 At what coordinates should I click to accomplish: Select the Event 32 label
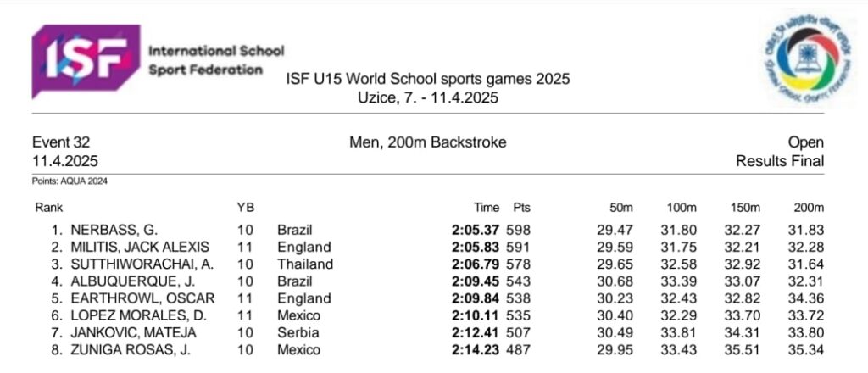(61, 142)
